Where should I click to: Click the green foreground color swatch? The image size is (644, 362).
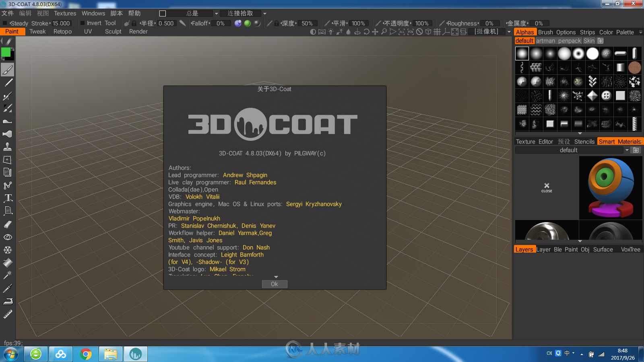6,52
